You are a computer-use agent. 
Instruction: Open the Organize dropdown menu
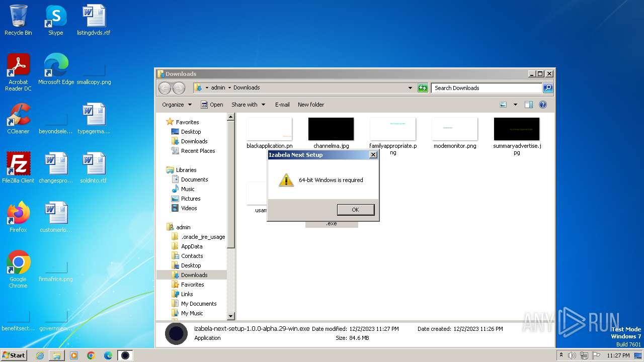point(177,105)
